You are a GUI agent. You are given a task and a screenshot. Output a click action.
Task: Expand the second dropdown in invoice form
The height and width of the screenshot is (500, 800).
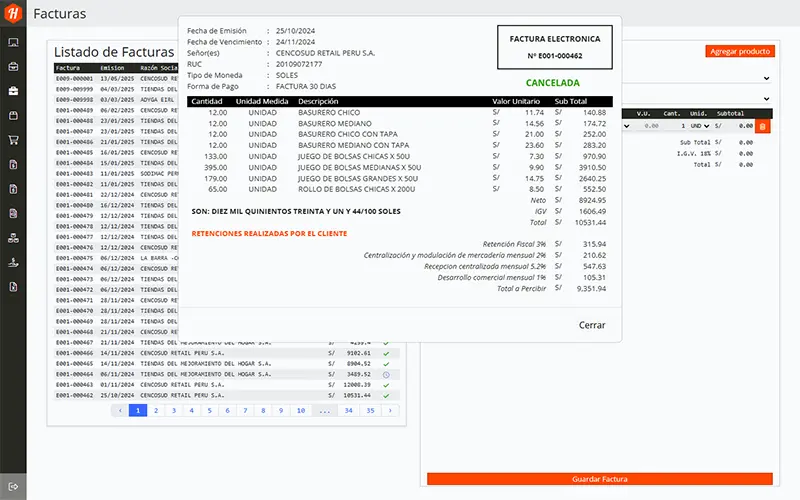766,99
